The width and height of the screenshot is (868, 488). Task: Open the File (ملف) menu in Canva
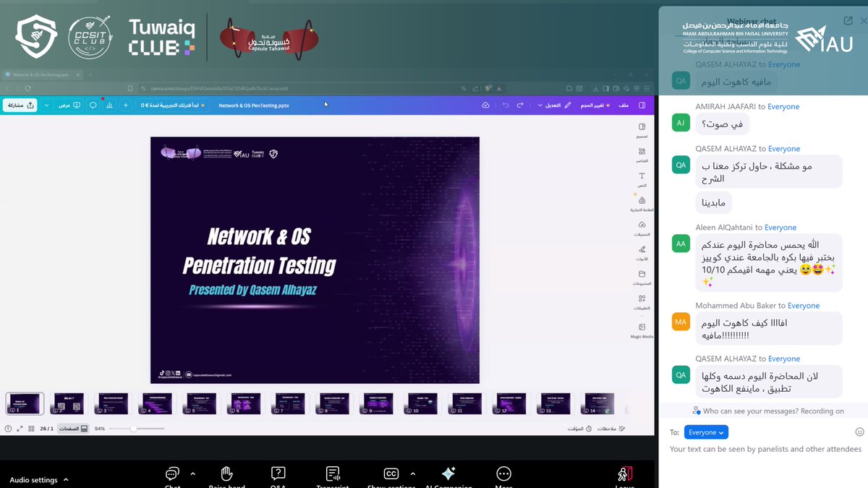coord(624,106)
